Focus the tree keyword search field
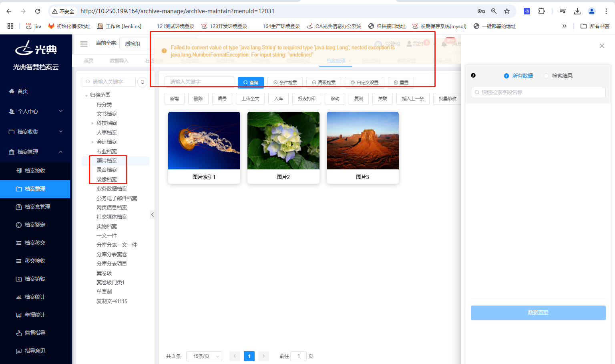 point(109,82)
